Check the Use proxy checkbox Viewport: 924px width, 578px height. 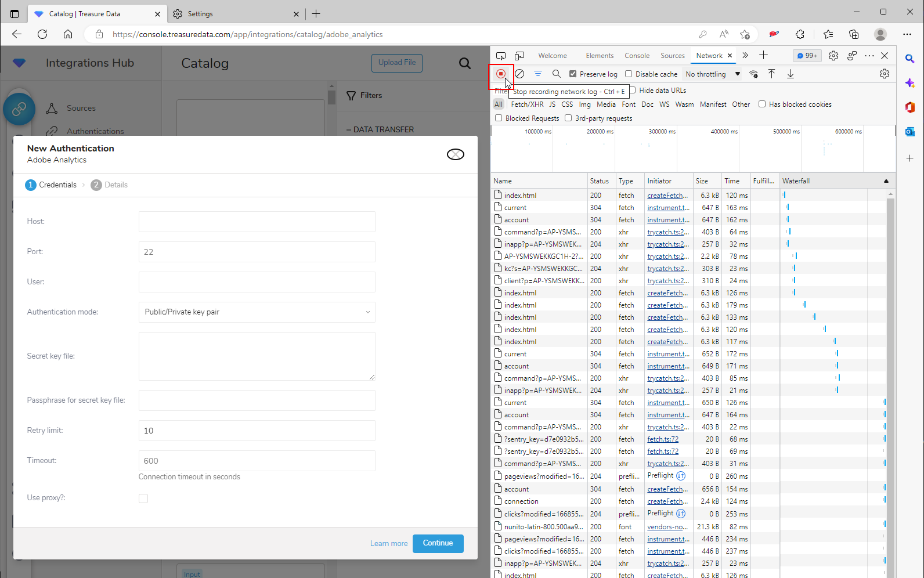coord(143,498)
